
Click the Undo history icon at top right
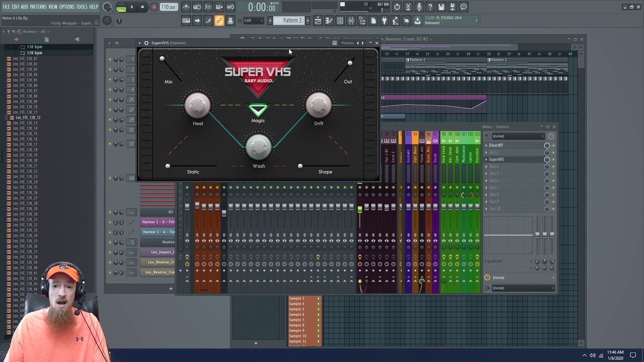(x=397, y=7)
